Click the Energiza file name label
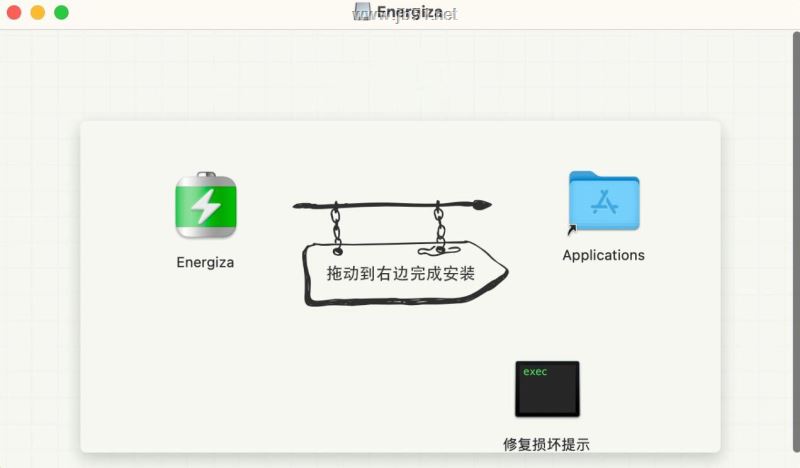Viewport: 800px width, 468px height. click(x=205, y=262)
